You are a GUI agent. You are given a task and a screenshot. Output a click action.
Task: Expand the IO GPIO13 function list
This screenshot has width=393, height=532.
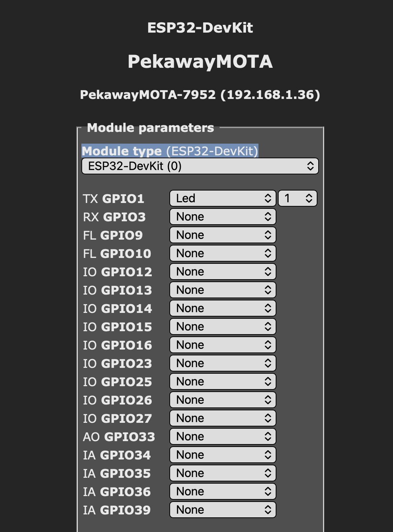coord(223,290)
